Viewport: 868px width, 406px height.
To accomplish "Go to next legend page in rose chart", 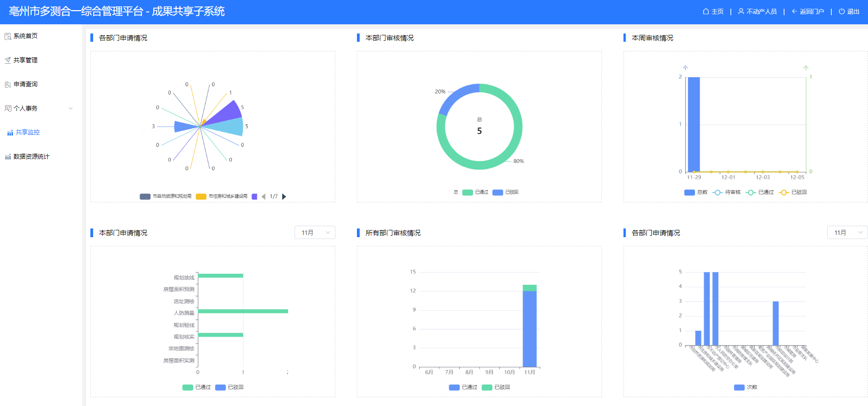I will click(284, 196).
